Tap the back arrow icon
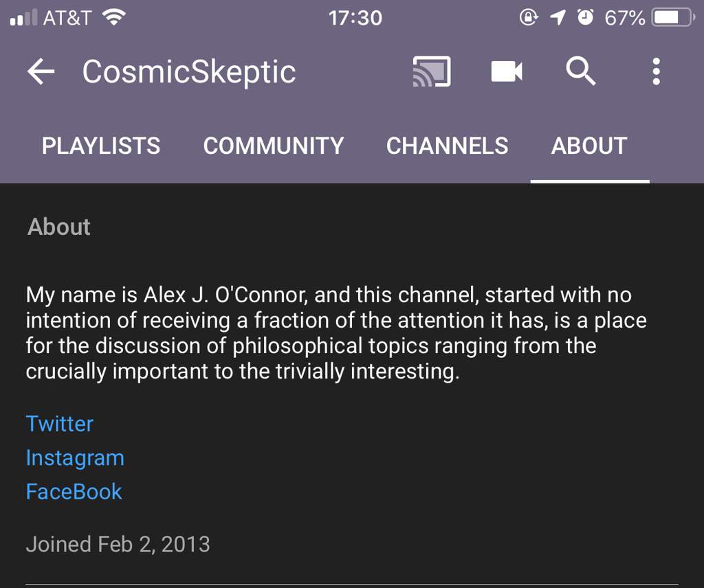Image resolution: width=704 pixels, height=588 pixels. (x=41, y=71)
